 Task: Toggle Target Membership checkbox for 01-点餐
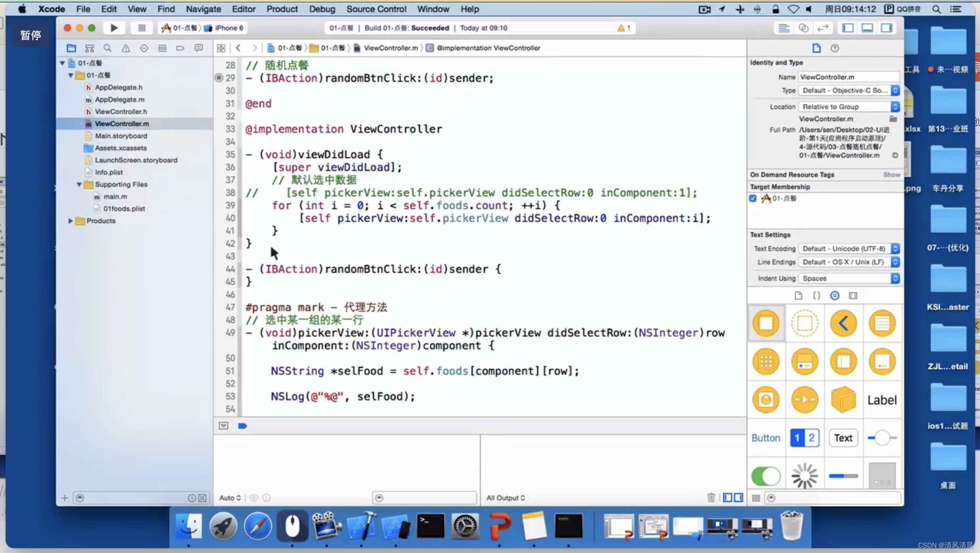coord(754,198)
